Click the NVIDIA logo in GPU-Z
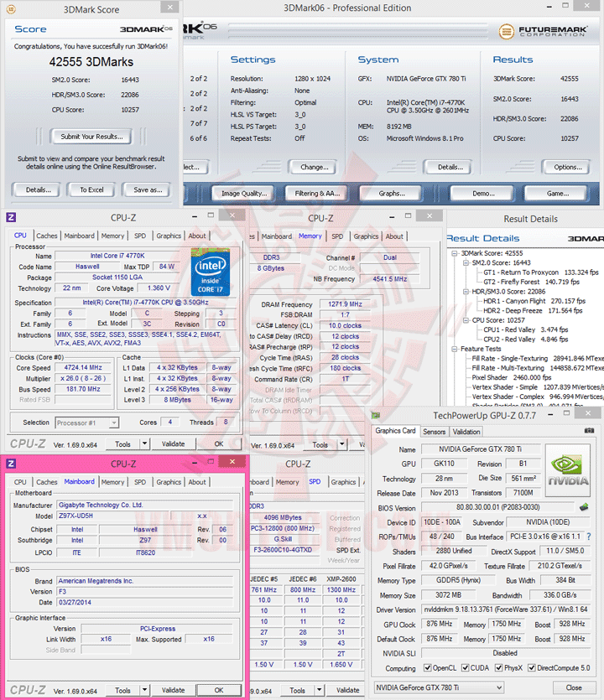Screen dimensions: 604x700 click(x=568, y=470)
